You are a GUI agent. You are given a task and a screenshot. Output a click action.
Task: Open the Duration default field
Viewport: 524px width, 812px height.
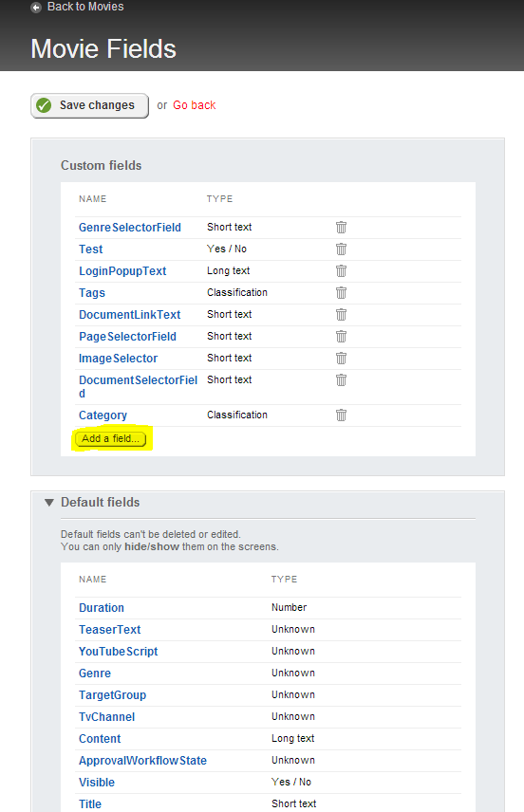(x=102, y=607)
